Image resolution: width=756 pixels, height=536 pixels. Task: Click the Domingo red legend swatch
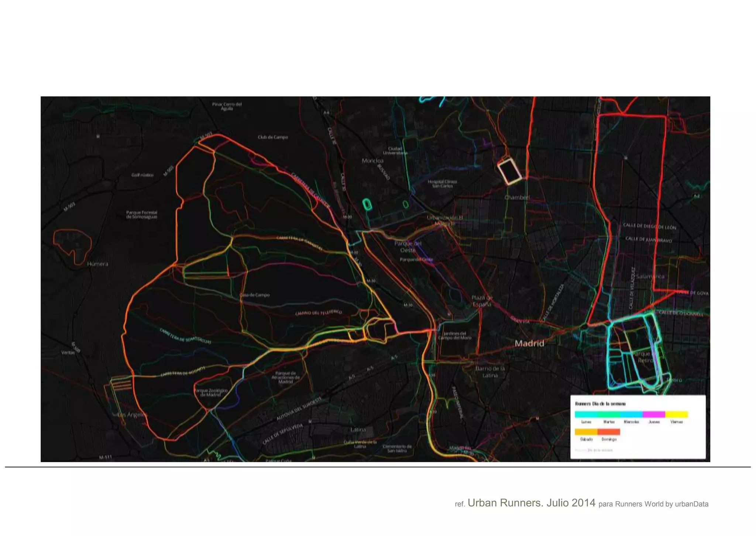click(609, 432)
